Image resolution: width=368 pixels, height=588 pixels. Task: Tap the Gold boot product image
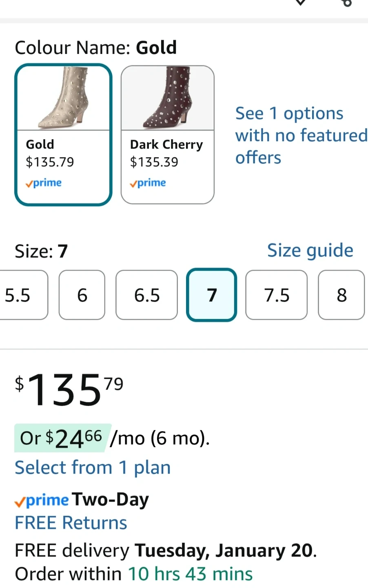[63, 98]
